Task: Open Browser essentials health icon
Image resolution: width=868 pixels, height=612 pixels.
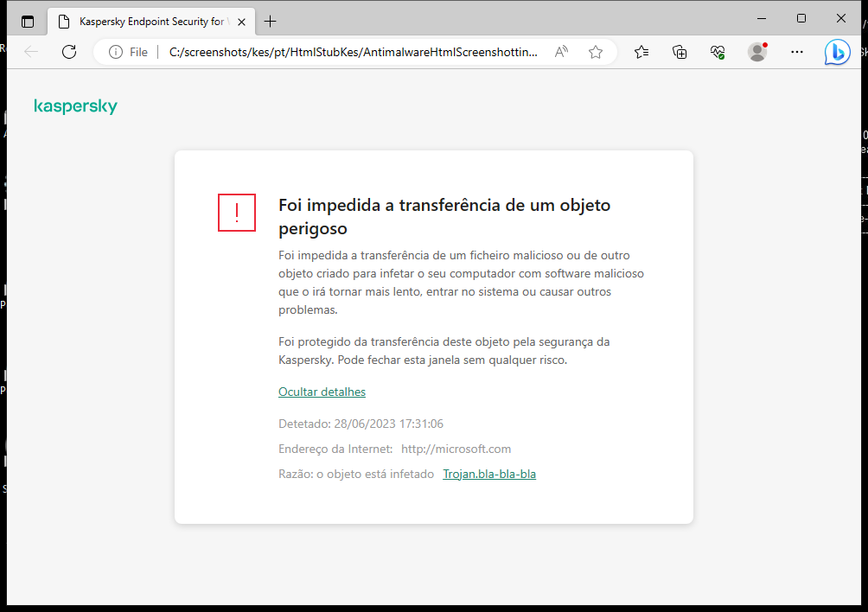Action: pyautogui.click(x=718, y=52)
